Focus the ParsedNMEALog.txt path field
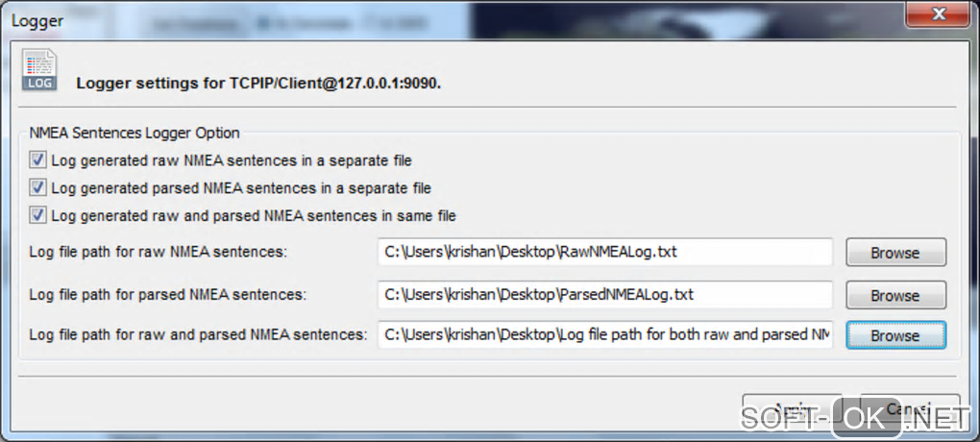 click(604, 295)
